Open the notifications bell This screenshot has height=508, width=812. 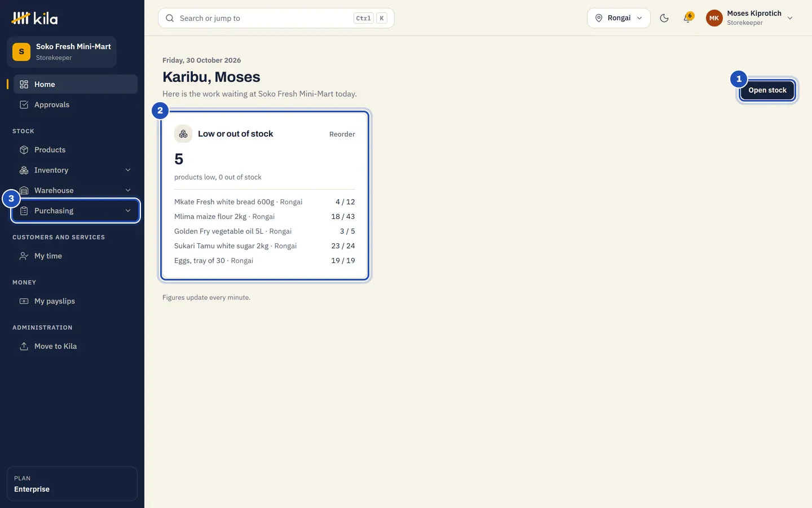coord(687,18)
